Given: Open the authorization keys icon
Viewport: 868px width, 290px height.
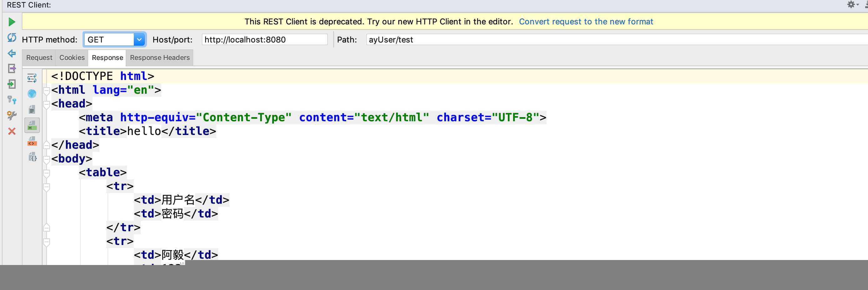Looking at the screenshot, I should (12, 100).
